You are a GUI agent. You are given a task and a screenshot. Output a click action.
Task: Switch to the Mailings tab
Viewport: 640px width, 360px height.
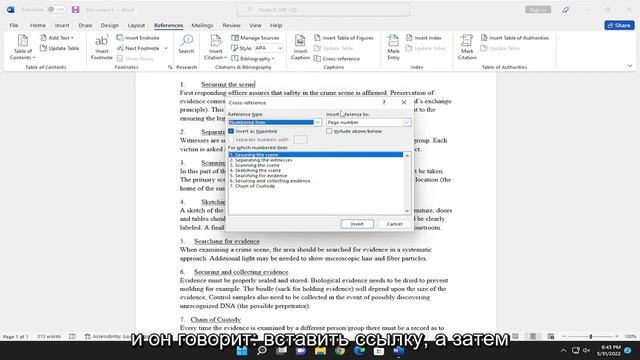click(x=202, y=25)
